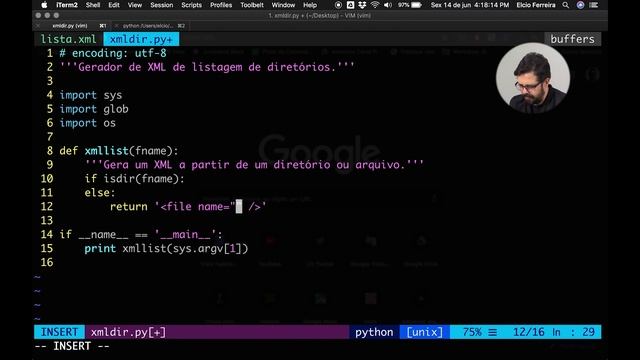
Task: Select the xmldir.py+ vim buffer
Action: tap(141, 39)
